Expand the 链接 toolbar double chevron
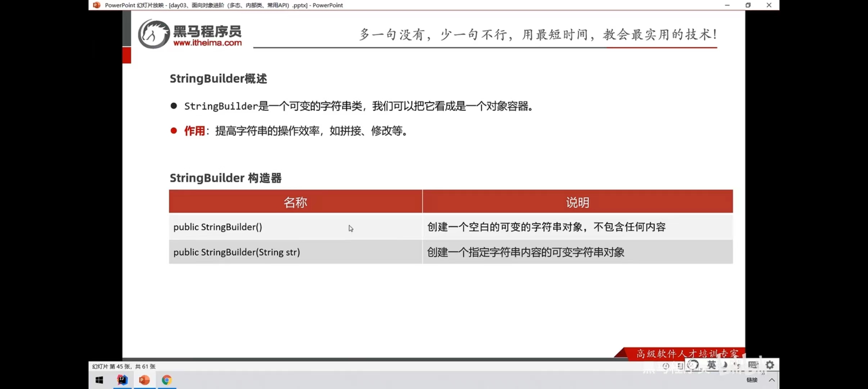The height and width of the screenshot is (389, 868). click(x=763, y=374)
